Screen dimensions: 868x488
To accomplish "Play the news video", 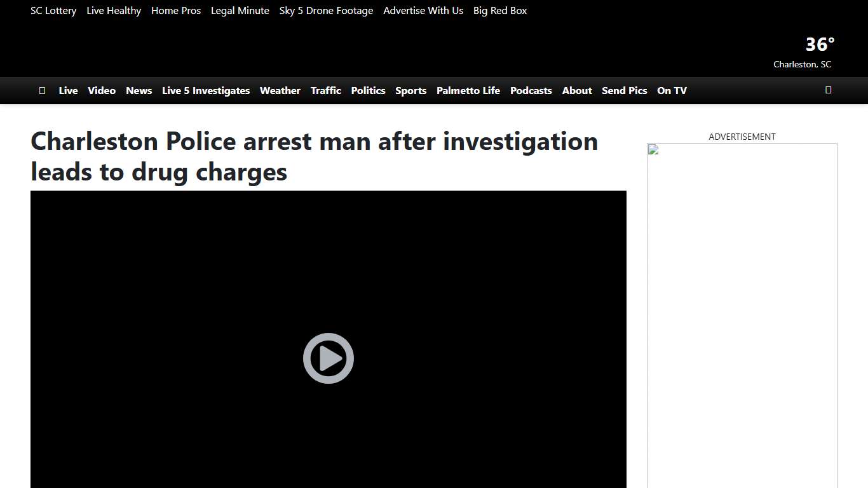I will (328, 358).
